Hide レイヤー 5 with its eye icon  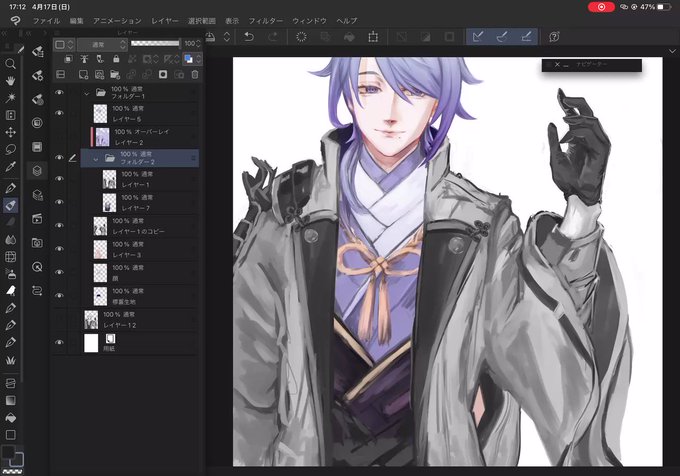click(x=59, y=113)
